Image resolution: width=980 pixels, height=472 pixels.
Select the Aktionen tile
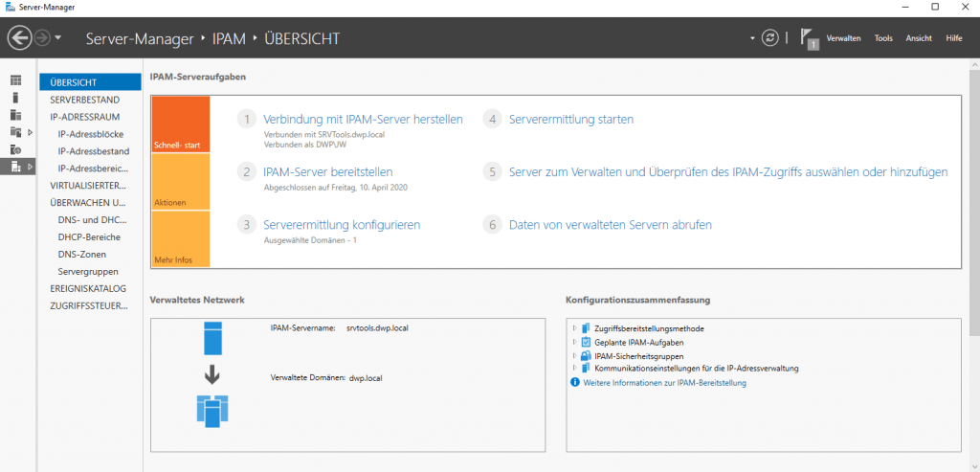(x=181, y=181)
